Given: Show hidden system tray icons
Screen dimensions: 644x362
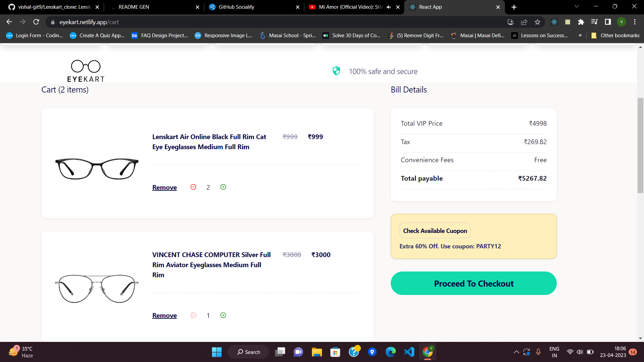Looking at the screenshot, I should coord(516,352).
